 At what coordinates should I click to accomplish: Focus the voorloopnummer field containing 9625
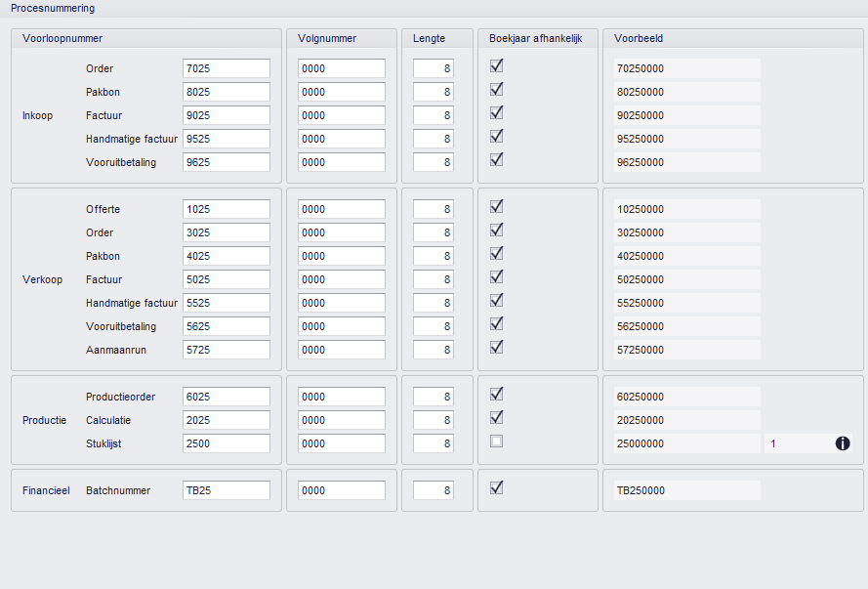coord(227,162)
